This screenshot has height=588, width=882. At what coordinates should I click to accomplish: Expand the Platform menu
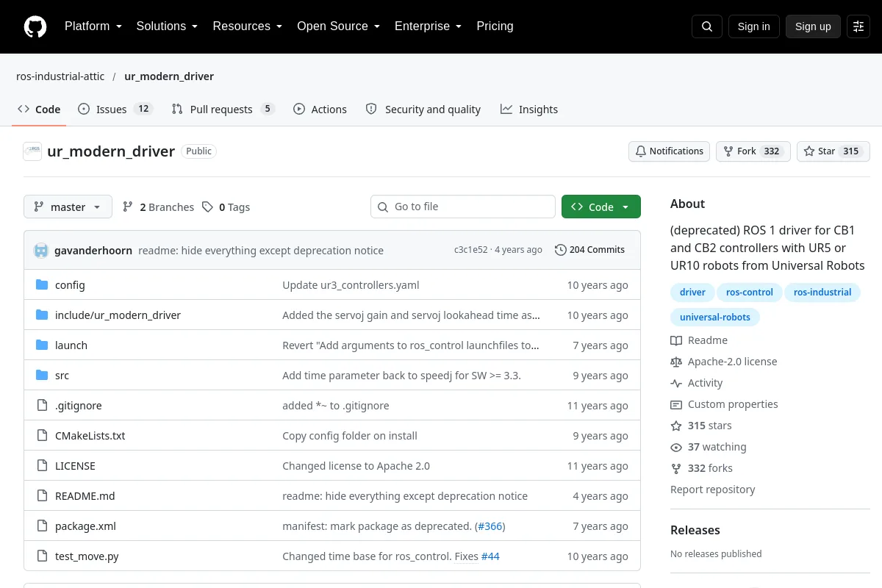(93, 26)
